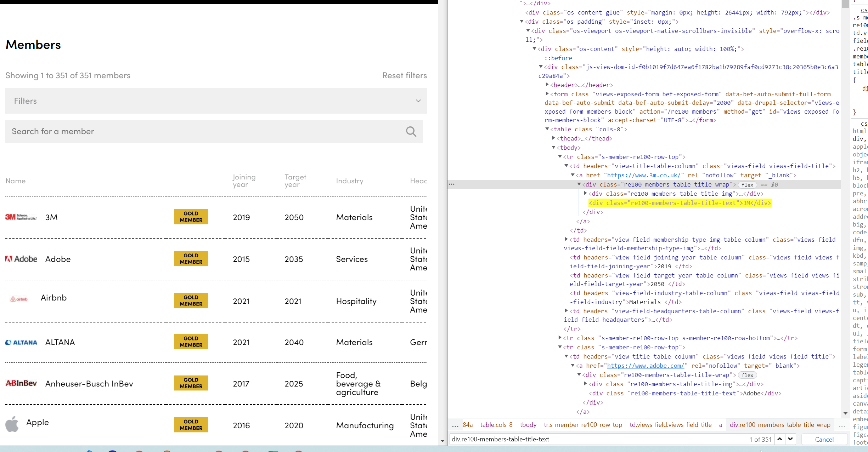Collapse the tbody element node
868x452 pixels.
[x=554, y=148]
